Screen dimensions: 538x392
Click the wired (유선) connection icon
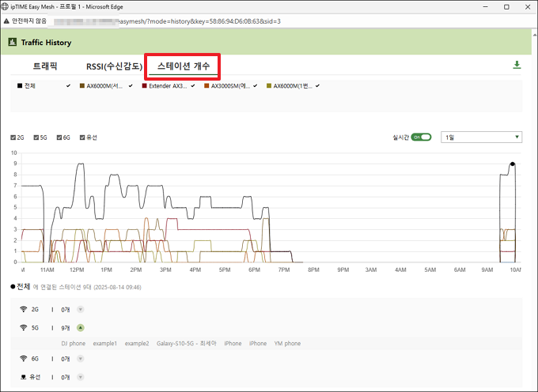tap(24, 376)
